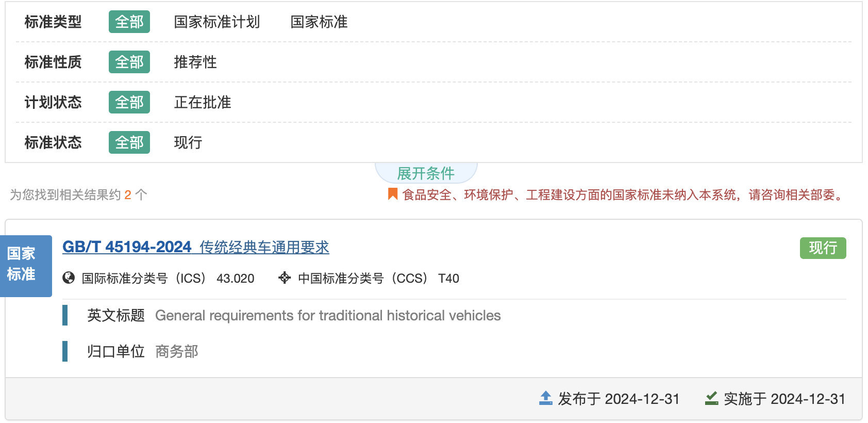Filter by 推荐性 nature
The height and width of the screenshot is (423, 868).
click(195, 62)
